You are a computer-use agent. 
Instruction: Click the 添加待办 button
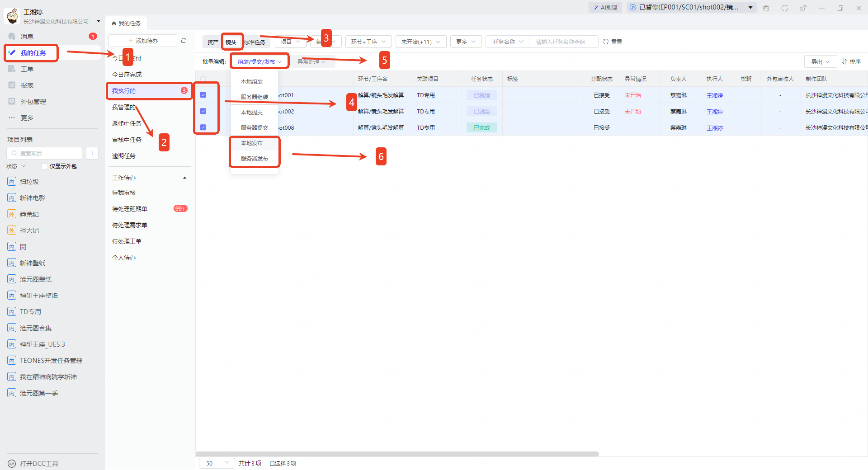(143, 41)
